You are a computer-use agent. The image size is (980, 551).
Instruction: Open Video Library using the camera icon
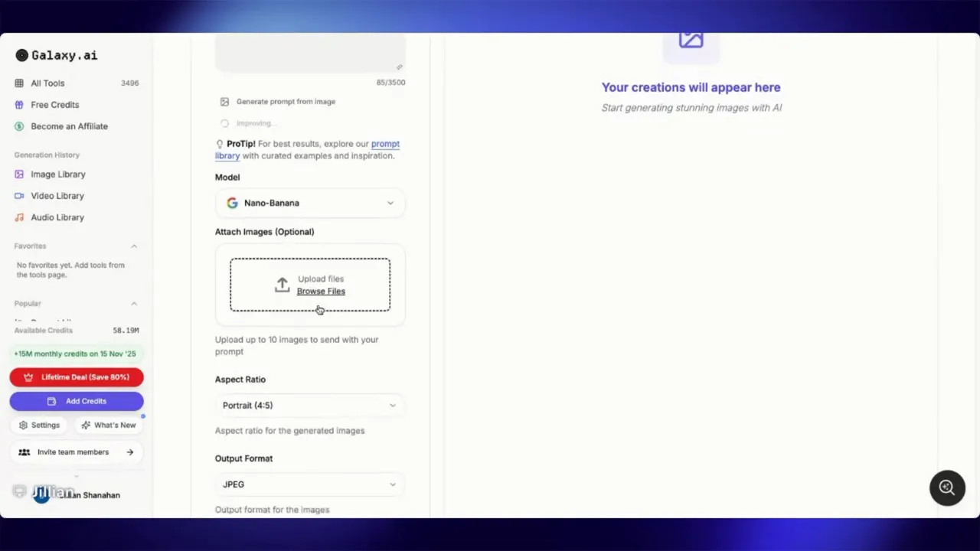18,195
